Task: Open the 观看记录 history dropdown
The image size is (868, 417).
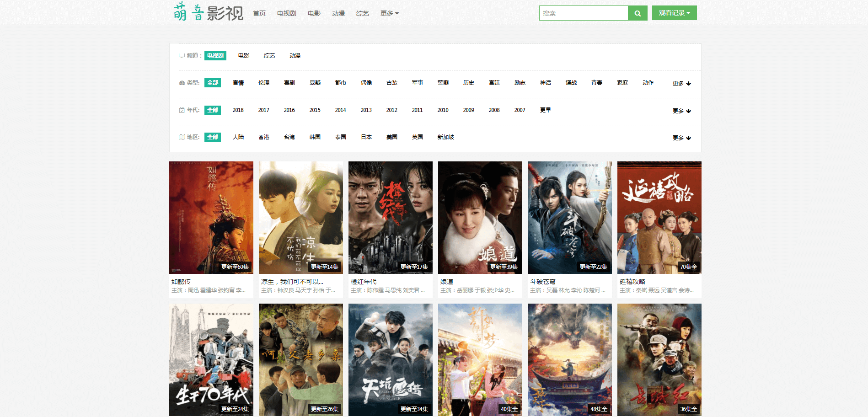Action: click(674, 13)
